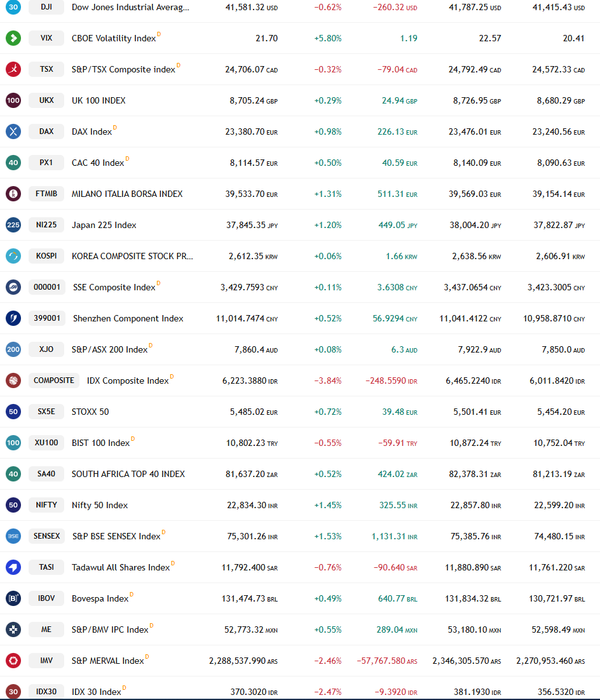Click the SSE Composite logo icon

tap(13, 287)
